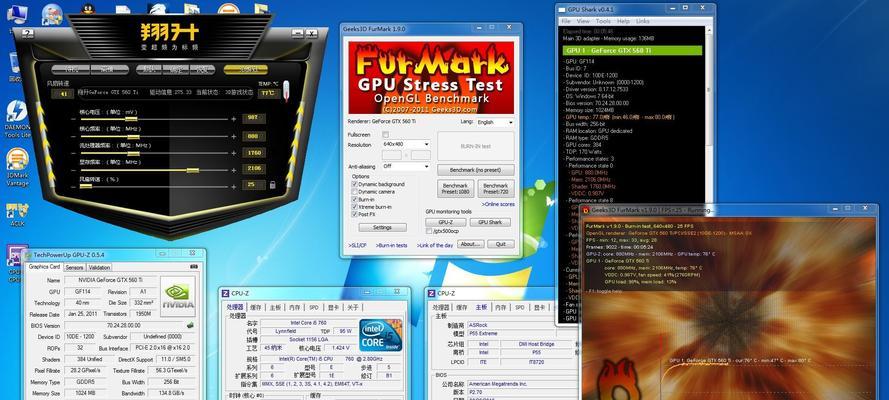889x400 pixels.
Task: Open the 3DMark Vantage desktop shortcut
Action: [17, 167]
